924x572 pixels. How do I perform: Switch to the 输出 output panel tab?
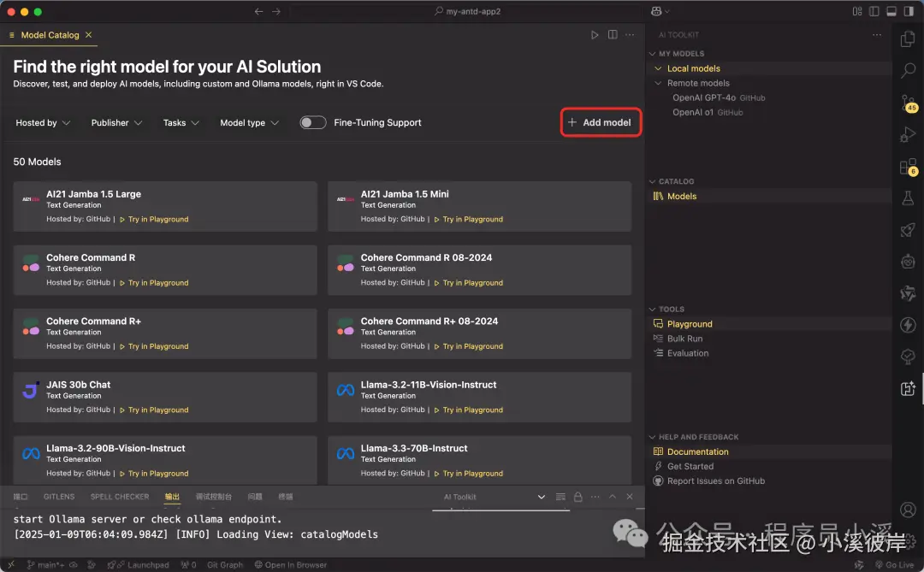click(172, 497)
